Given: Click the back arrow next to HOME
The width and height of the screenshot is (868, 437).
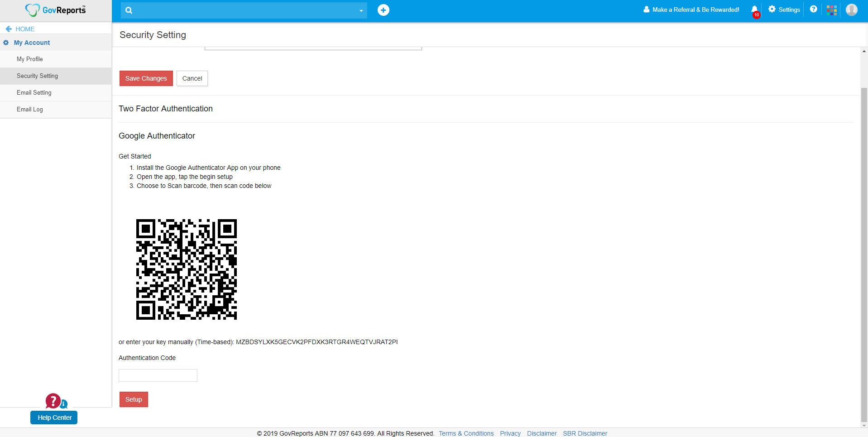Looking at the screenshot, I should 9,29.
